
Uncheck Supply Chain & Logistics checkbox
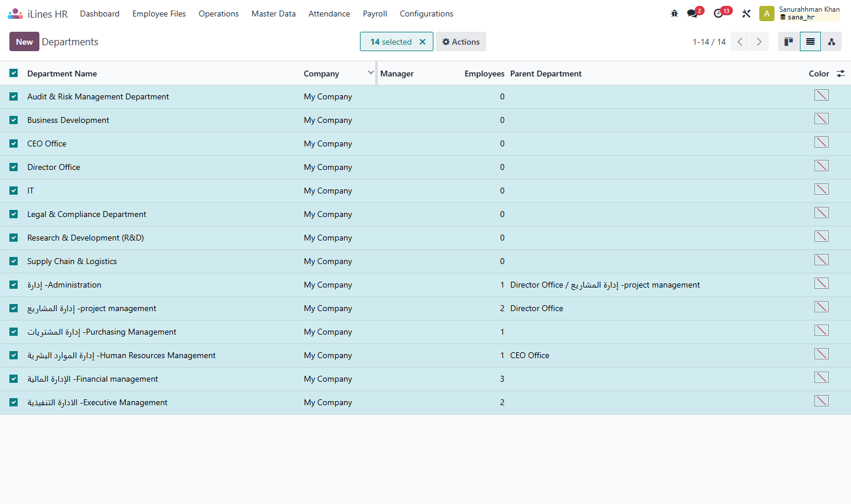coord(14,261)
